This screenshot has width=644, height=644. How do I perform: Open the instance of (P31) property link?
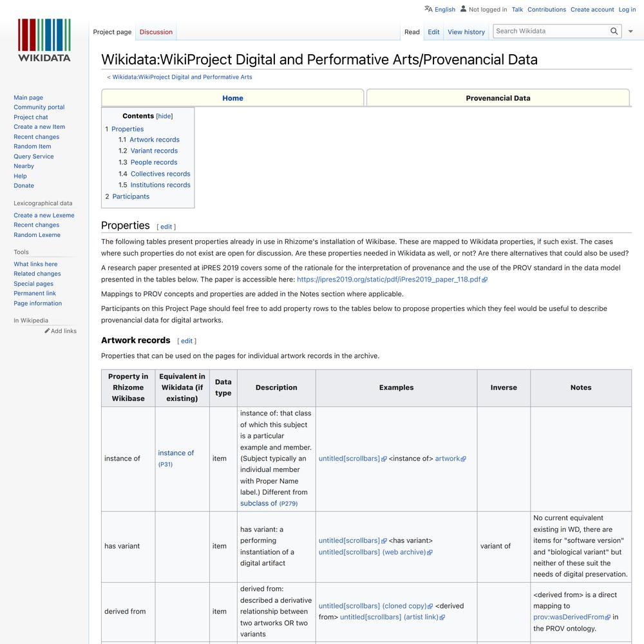pos(176,458)
